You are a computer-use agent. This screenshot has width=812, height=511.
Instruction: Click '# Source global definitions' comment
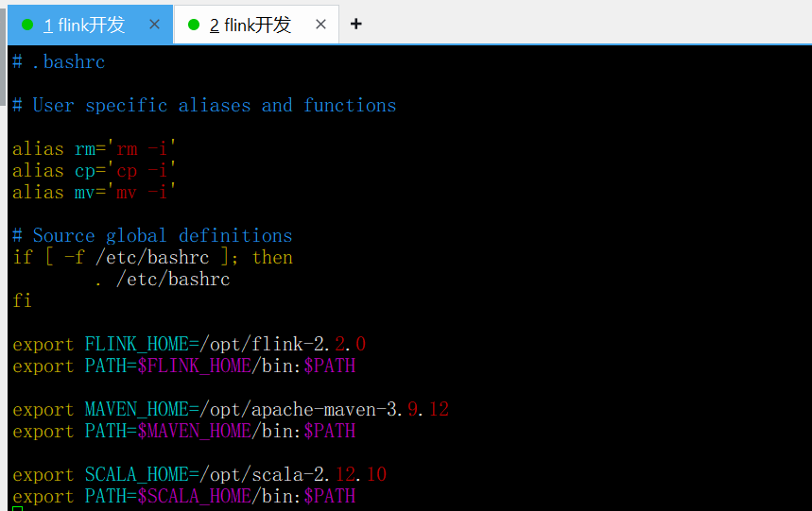(152, 236)
